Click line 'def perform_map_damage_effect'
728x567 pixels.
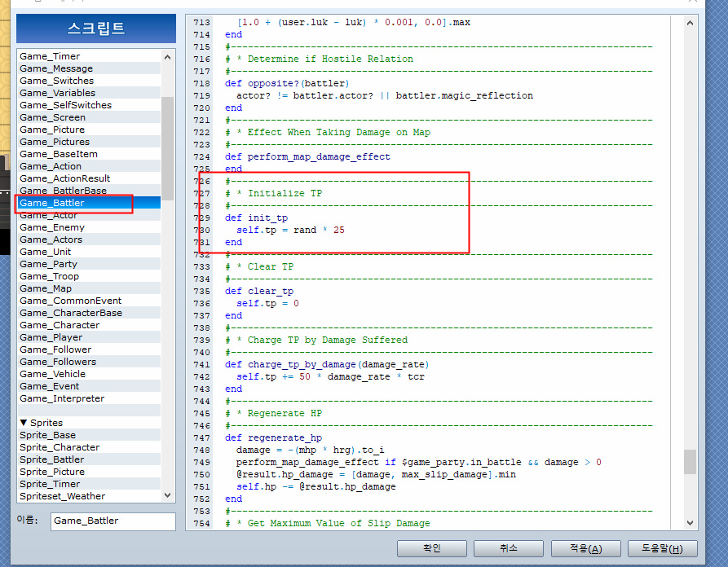click(x=307, y=156)
